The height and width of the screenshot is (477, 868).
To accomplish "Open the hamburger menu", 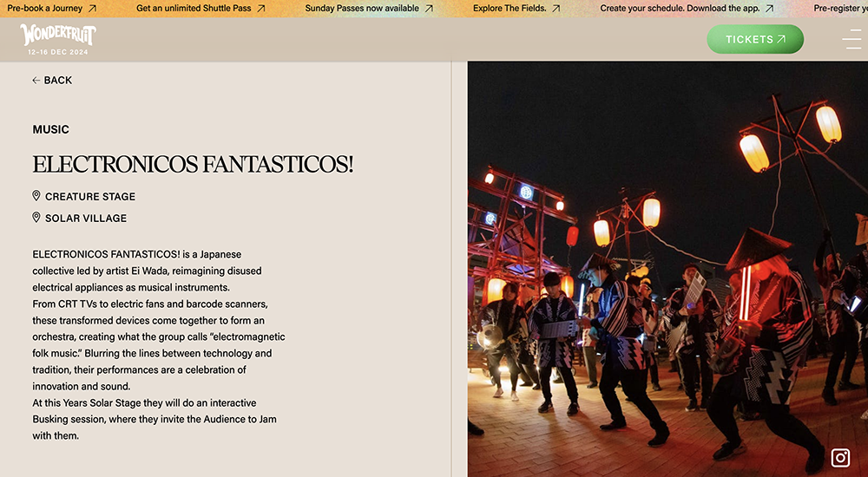I will tap(852, 39).
